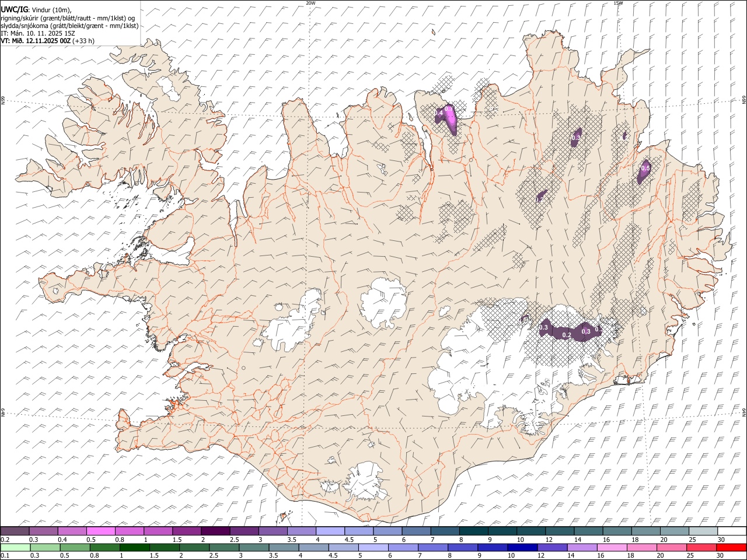Image resolution: width=747 pixels, height=560 pixels.
Task: Click the '0.4' number label under upper legend
Action: click(x=63, y=540)
